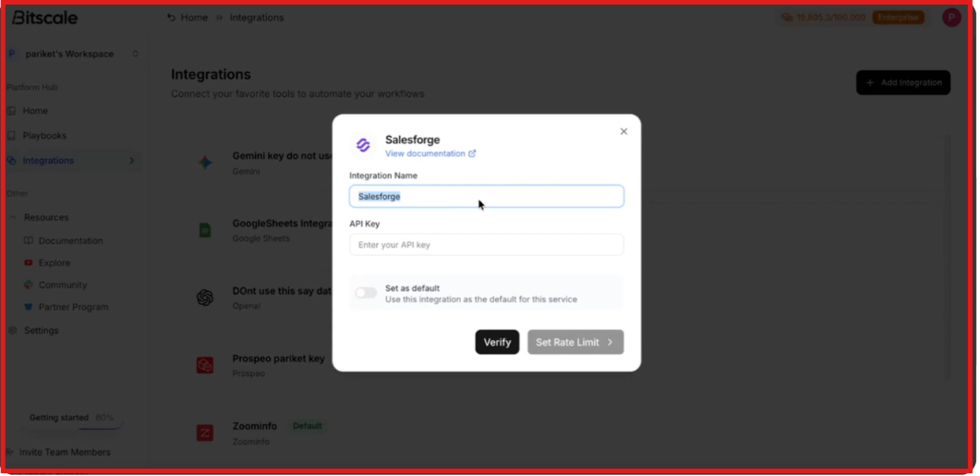The image size is (980, 476).
Task: Close the Salesforge dialog
Action: pyautogui.click(x=623, y=131)
